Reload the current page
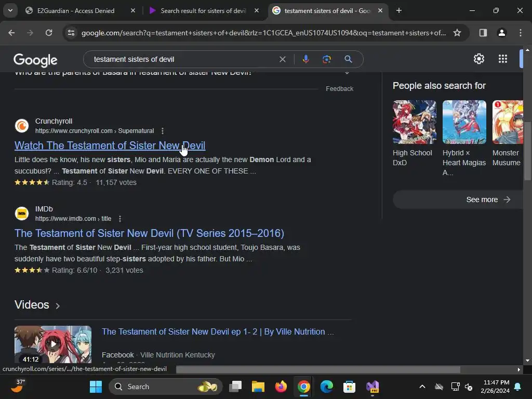Screen dimensions: 532x399 [x=49, y=33]
